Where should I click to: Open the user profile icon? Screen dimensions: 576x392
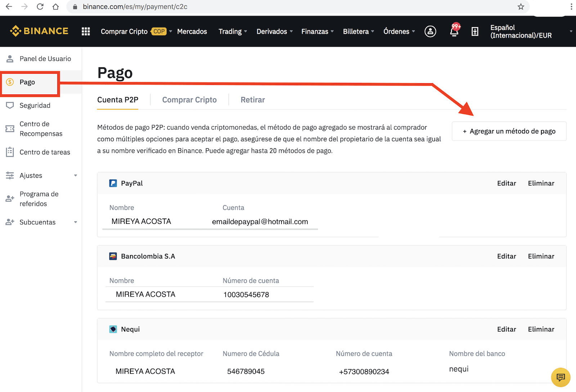tap(430, 32)
